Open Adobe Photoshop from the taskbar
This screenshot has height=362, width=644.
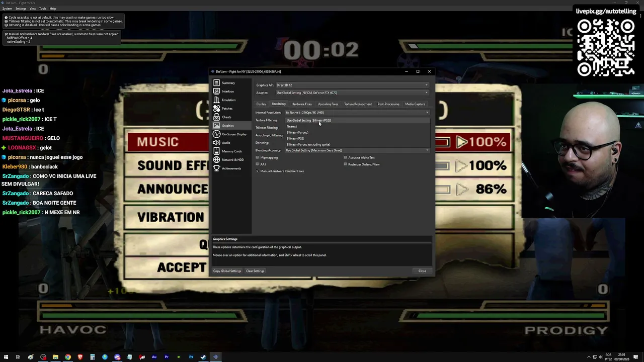(x=191, y=357)
